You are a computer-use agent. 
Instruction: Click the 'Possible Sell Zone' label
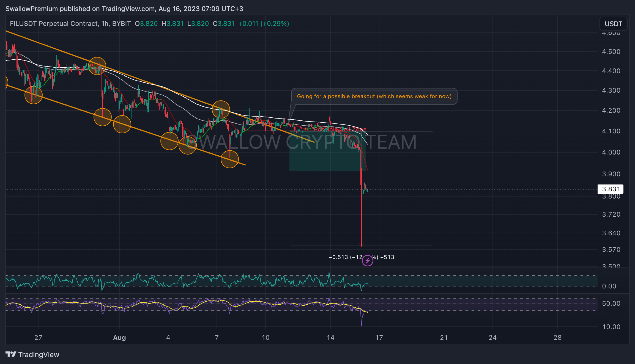click(340, 129)
